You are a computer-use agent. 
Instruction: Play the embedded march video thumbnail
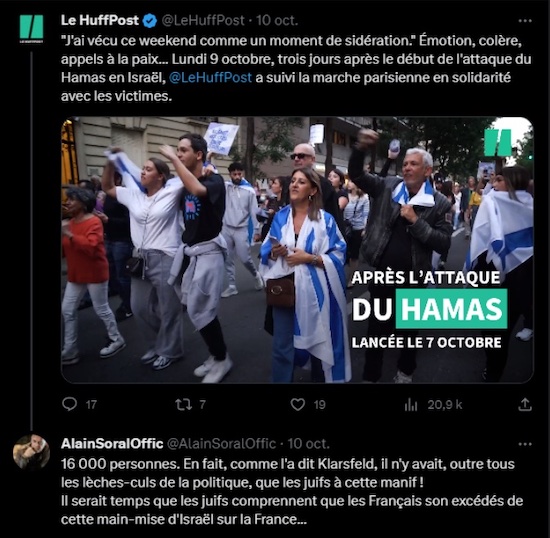297,250
